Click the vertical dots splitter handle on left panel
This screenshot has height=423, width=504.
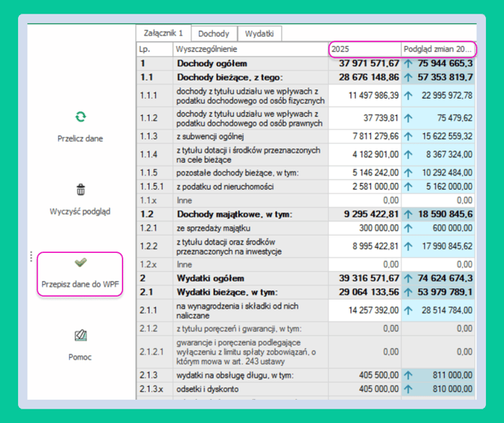coord(31,257)
